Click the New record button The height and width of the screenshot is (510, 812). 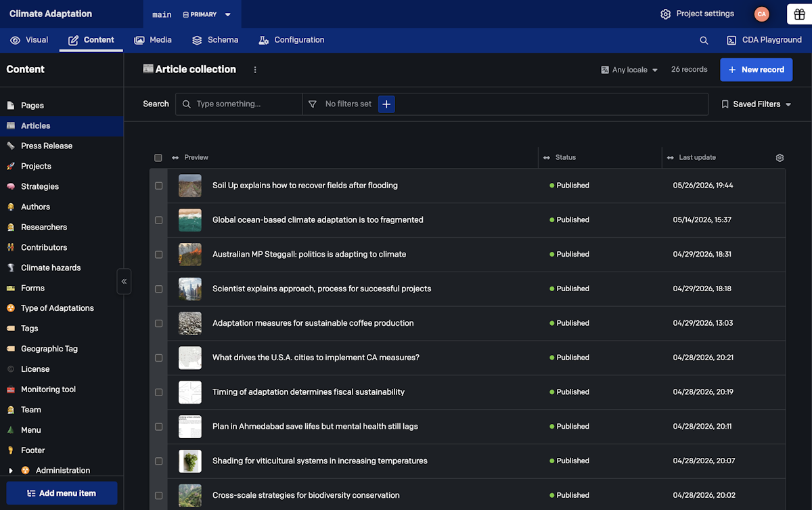point(756,70)
